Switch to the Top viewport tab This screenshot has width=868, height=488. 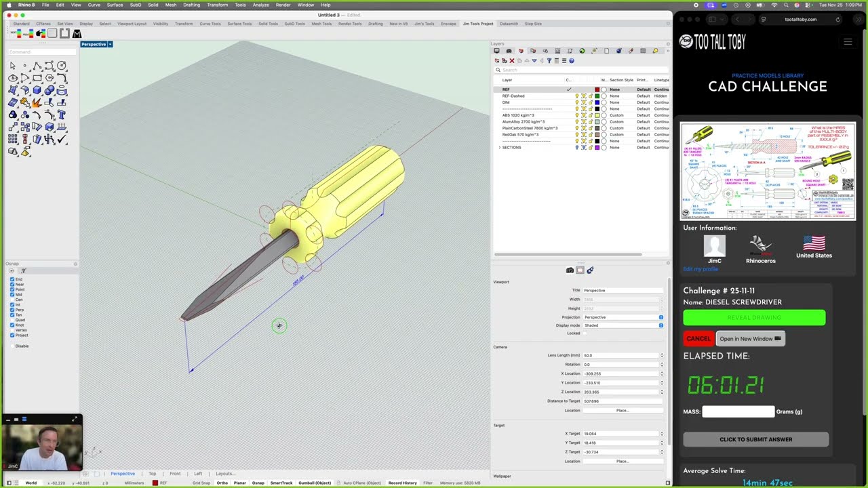coord(152,474)
